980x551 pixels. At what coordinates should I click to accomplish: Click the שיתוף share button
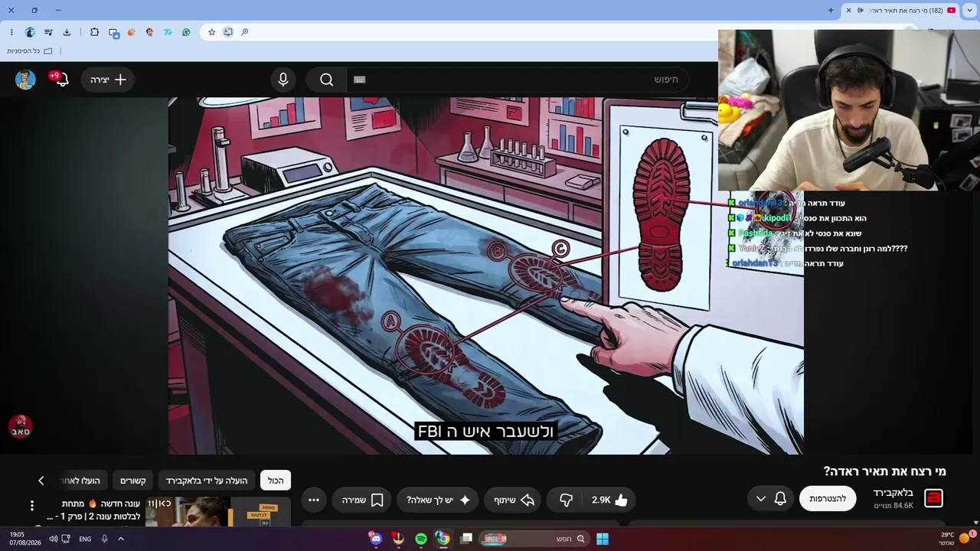513,500
